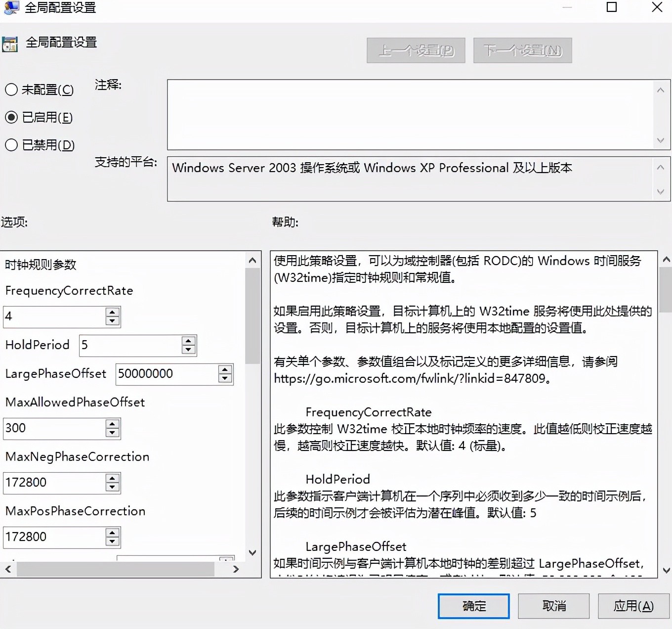Increase FrequencyCorrectRate with its up arrow
Screen dimensions: 672x629
(113, 312)
